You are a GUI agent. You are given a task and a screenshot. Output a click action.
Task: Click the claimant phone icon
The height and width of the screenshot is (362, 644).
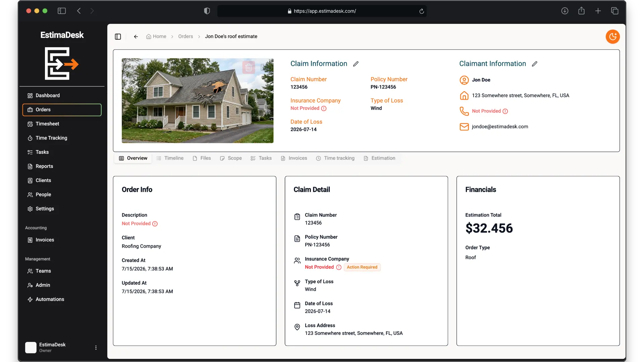coord(464,111)
